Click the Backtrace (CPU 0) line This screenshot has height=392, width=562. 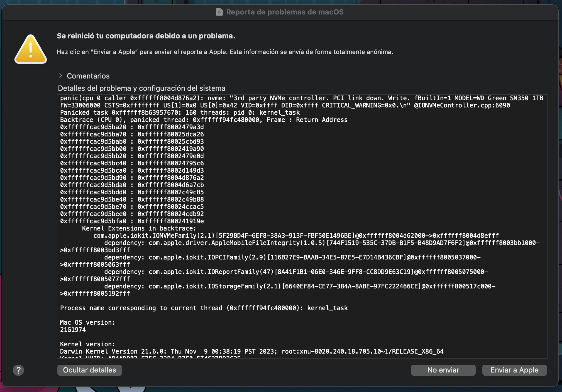pos(203,120)
